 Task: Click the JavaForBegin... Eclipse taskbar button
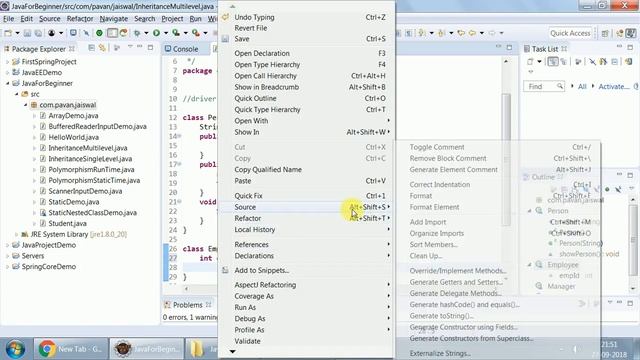(147, 349)
